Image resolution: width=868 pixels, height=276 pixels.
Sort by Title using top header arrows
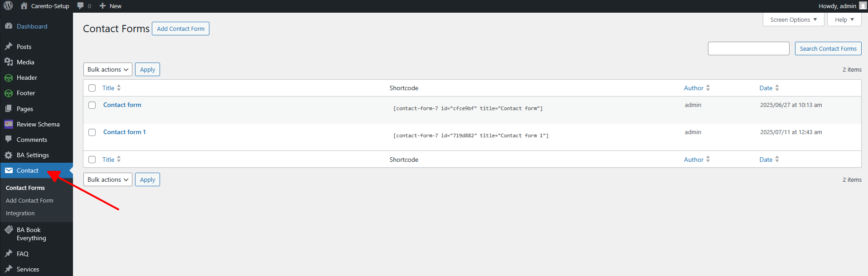coord(119,88)
